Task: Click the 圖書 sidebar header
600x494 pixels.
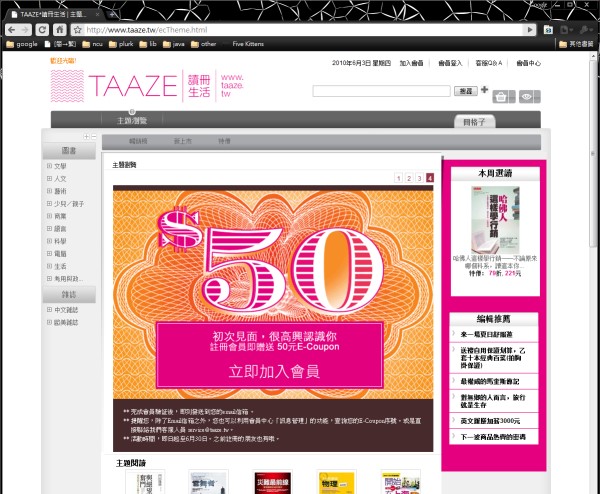Action: click(x=69, y=151)
